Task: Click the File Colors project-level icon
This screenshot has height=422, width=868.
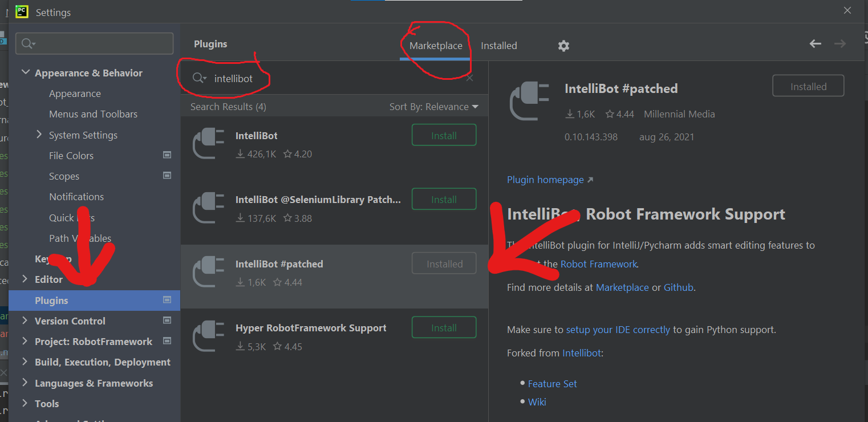Action: click(x=167, y=155)
